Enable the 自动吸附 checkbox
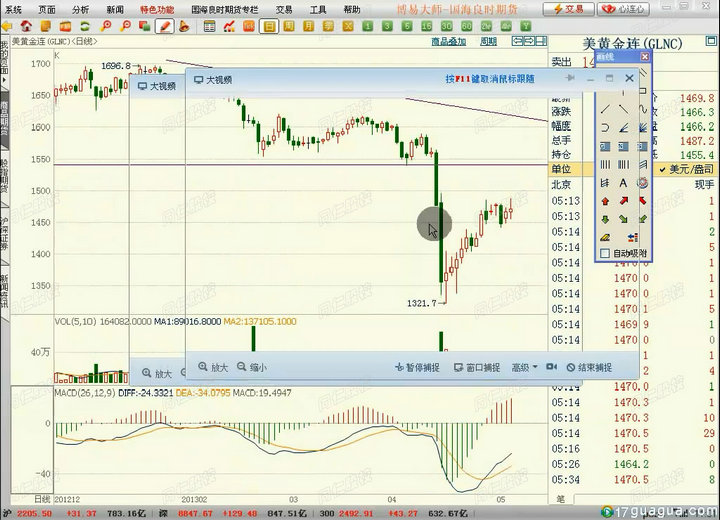The image size is (720, 520). 605,254
